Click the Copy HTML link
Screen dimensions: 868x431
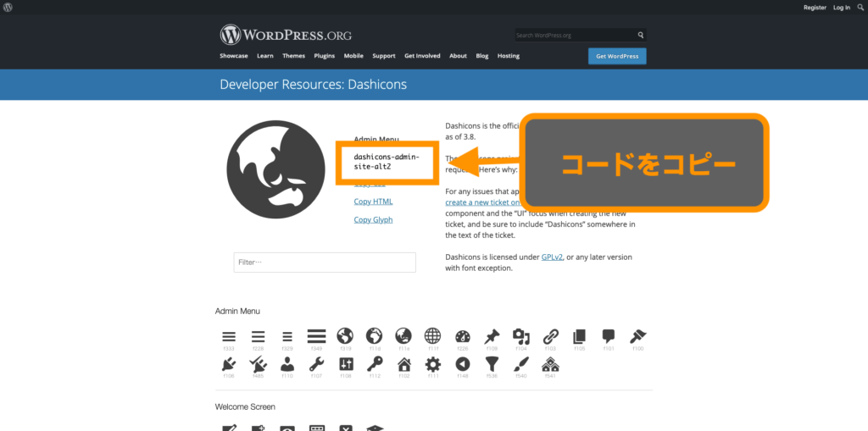[373, 202]
